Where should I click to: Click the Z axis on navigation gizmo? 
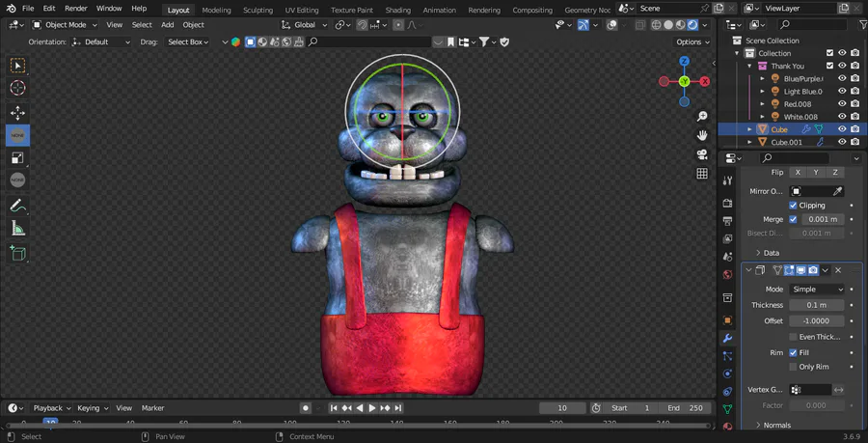coord(684,61)
